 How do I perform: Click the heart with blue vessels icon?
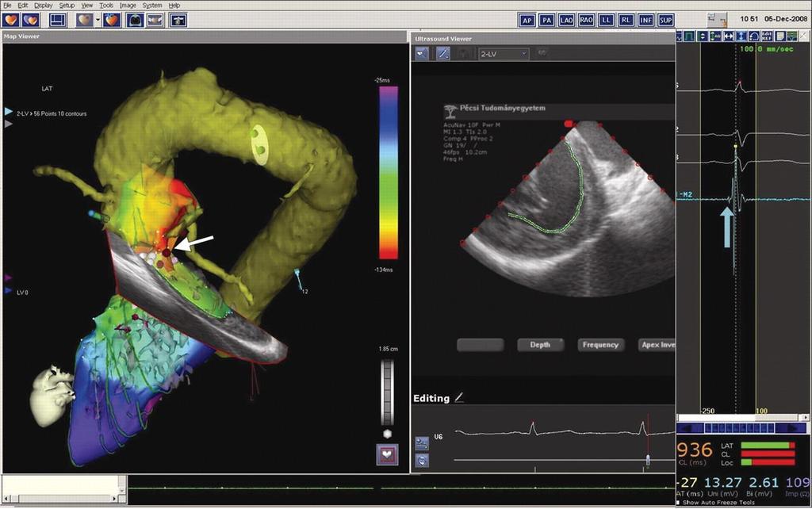111,20
